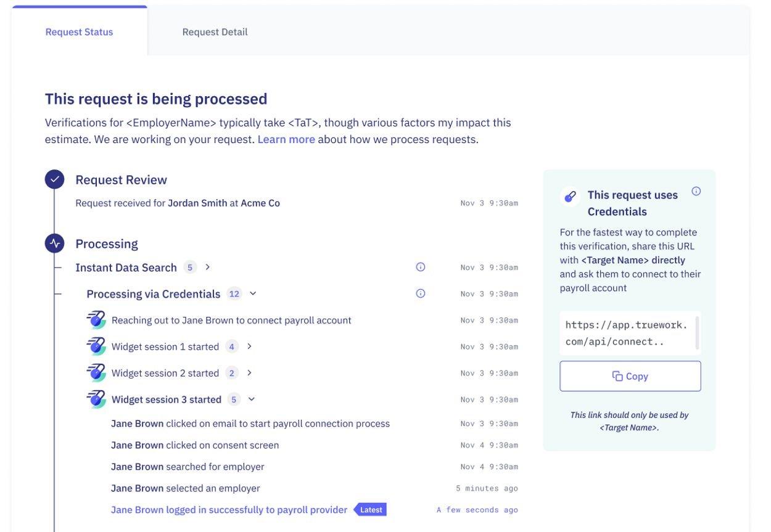The width and height of the screenshot is (771, 532).
Task: Click the Processing via Credentials label
Action: click(x=153, y=294)
